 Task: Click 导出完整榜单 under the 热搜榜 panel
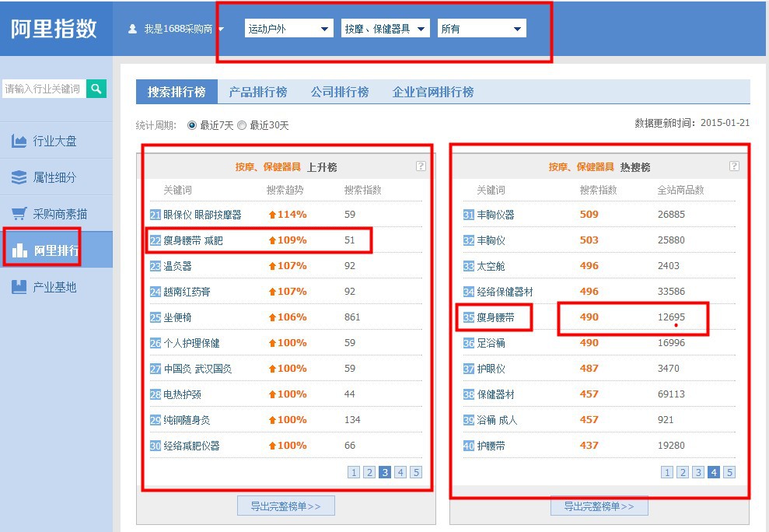click(x=599, y=506)
